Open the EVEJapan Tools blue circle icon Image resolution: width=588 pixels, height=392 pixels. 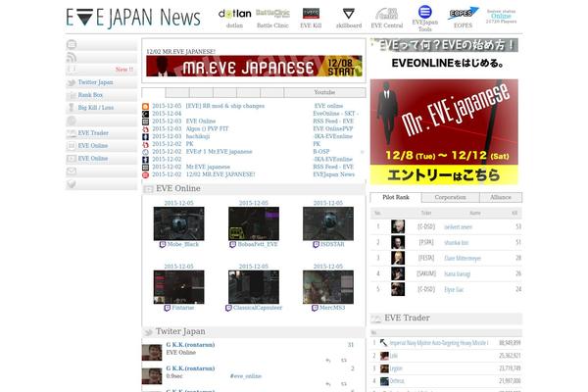[425, 12]
